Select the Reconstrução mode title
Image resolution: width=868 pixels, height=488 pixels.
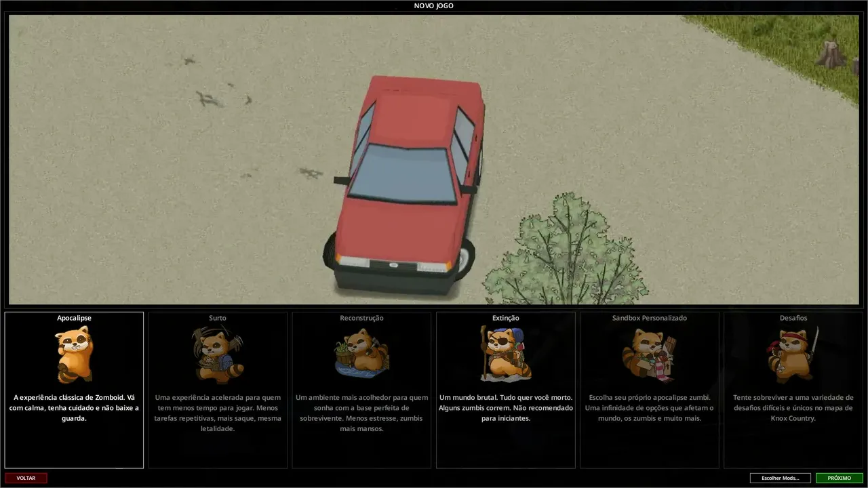point(361,318)
